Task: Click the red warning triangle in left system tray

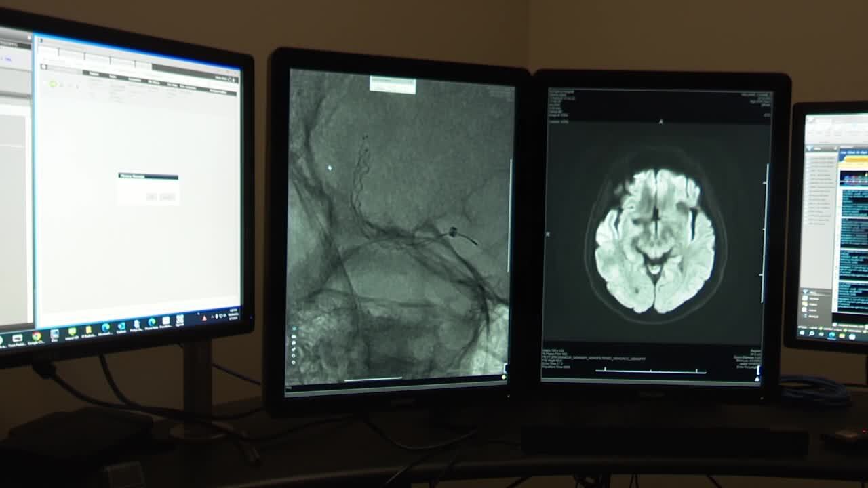Action: click(204, 318)
